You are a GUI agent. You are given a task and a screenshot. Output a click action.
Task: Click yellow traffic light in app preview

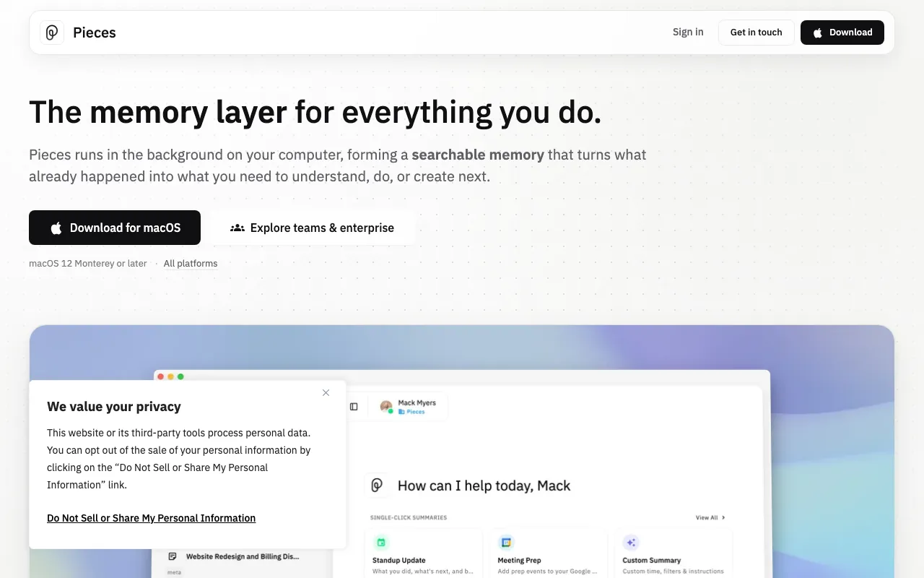coord(170,376)
